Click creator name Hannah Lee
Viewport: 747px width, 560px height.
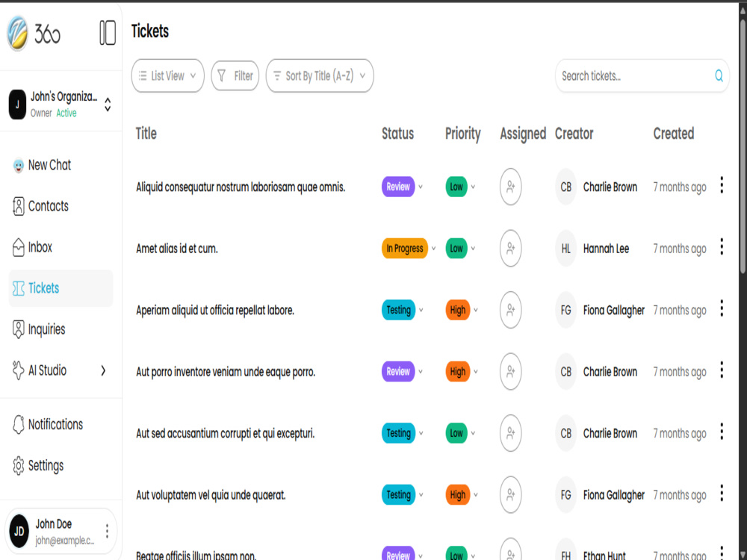point(606,249)
